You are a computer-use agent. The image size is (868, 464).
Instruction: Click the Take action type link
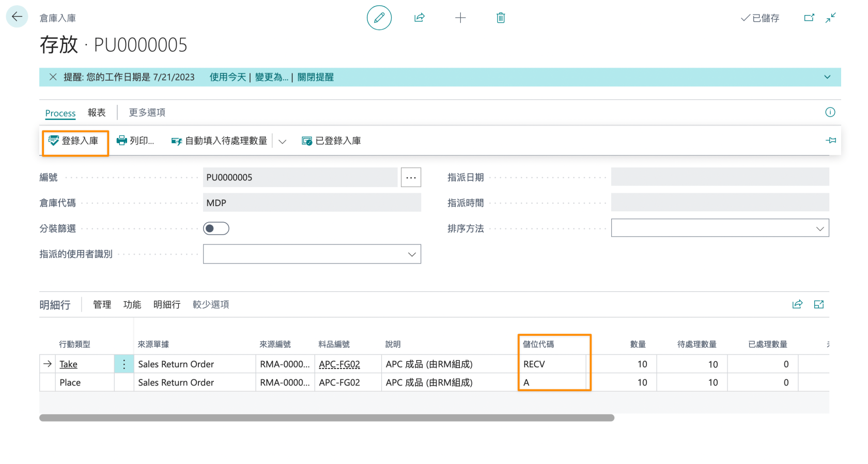click(x=68, y=364)
